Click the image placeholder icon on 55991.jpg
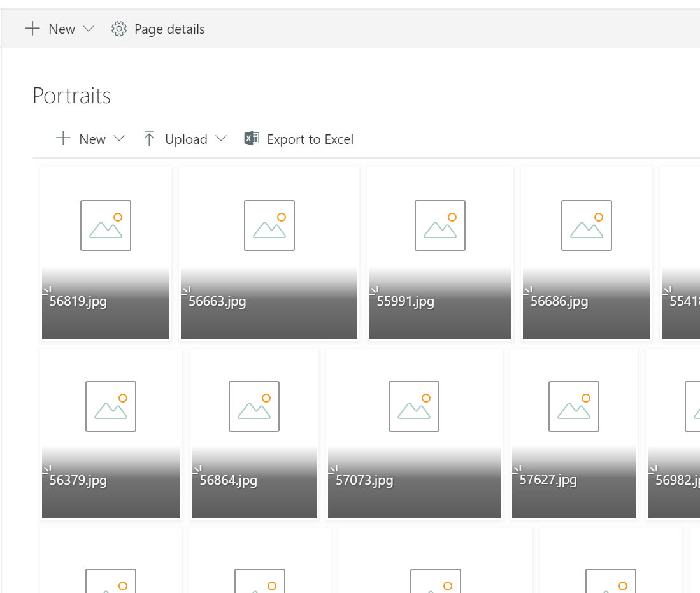 click(x=439, y=225)
